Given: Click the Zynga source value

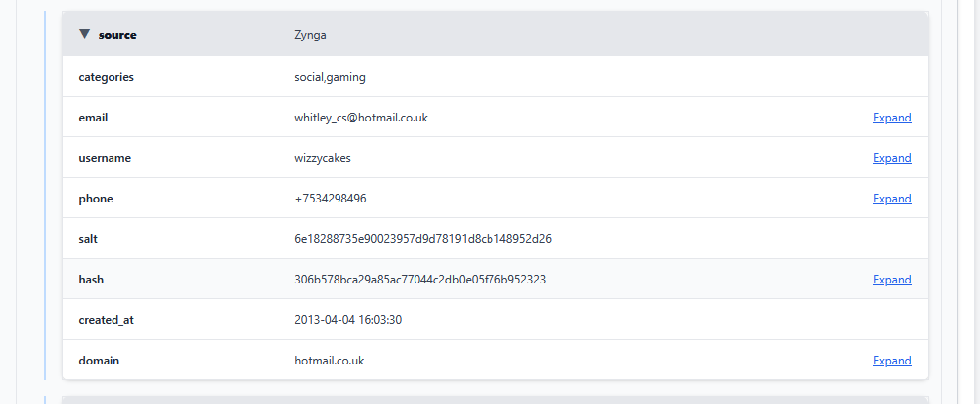Looking at the screenshot, I should 310,35.
